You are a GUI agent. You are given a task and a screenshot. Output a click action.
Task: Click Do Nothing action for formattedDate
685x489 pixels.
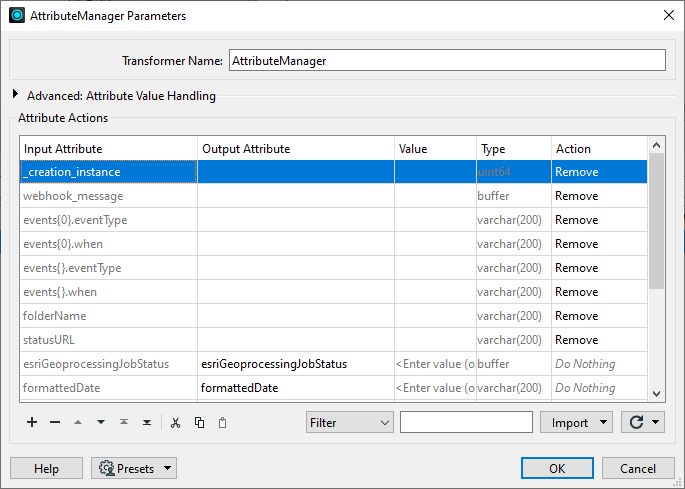[x=599, y=388]
